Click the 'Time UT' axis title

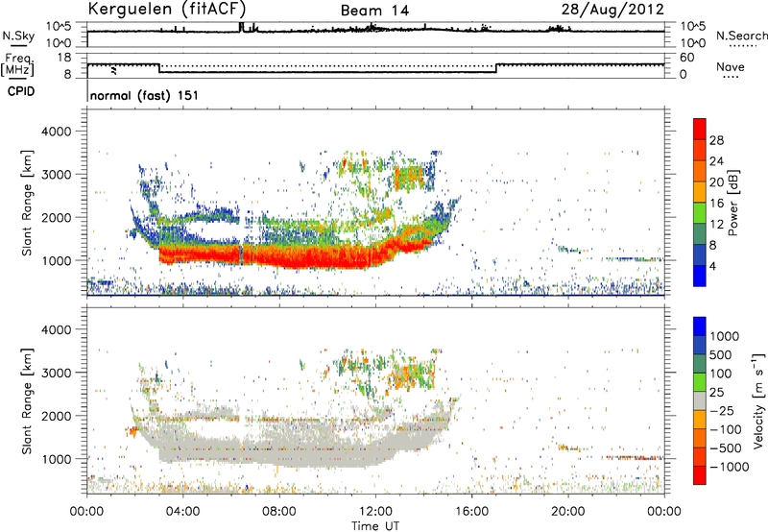pos(375,525)
